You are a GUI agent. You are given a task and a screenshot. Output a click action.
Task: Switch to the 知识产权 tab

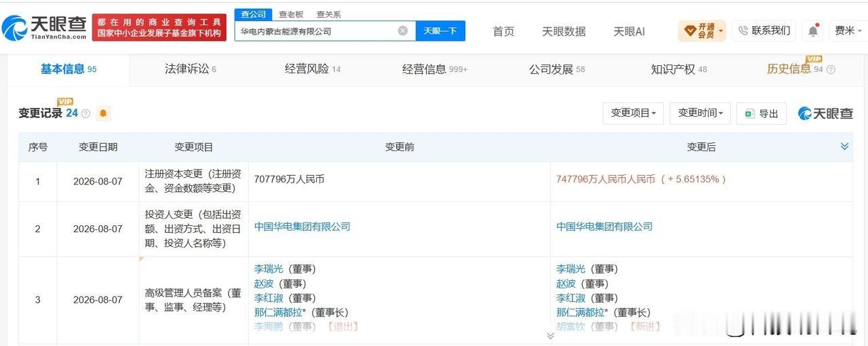pyautogui.click(x=679, y=69)
